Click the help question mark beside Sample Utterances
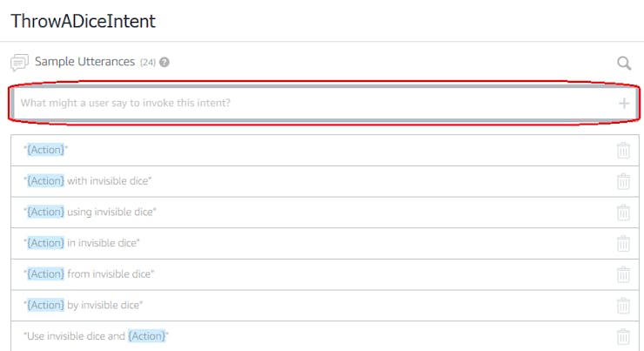 click(164, 62)
